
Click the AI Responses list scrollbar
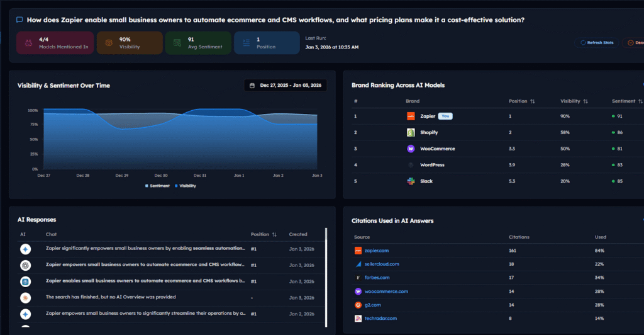pyautogui.click(x=326, y=278)
